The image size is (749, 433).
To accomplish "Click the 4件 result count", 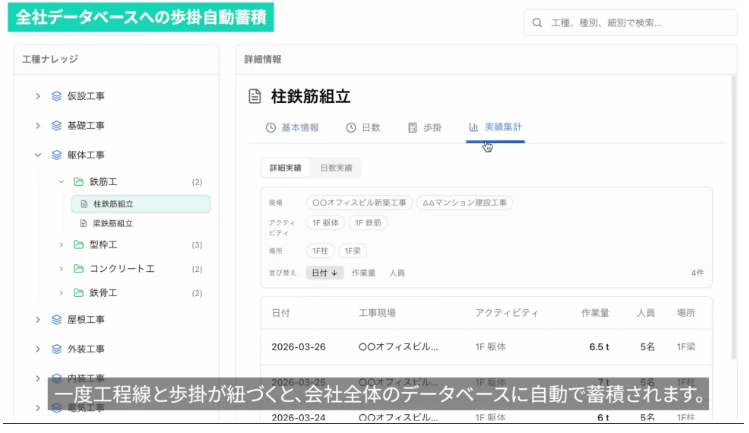I will (x=697, y=273).
